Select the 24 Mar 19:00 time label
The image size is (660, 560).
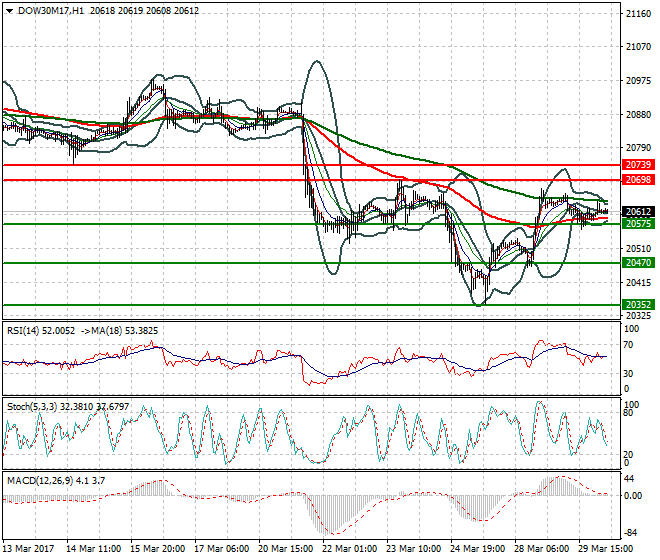coord(477,549)
